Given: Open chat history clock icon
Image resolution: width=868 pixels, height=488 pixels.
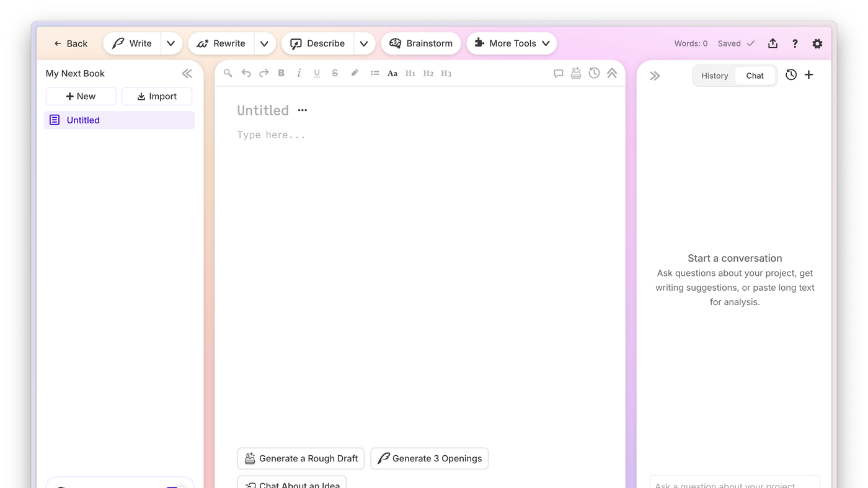Looking at the screenshot, I should coord(791,75).
